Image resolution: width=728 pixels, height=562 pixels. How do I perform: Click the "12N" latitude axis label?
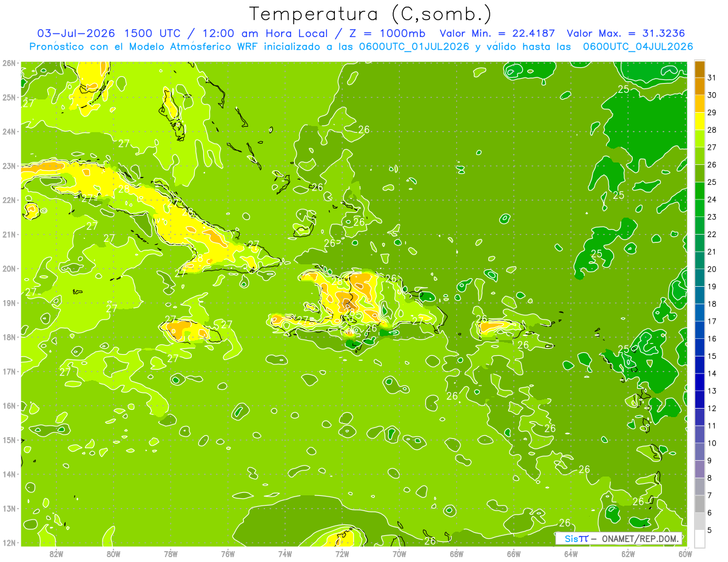pyautogui.click(x=8, y=543)
